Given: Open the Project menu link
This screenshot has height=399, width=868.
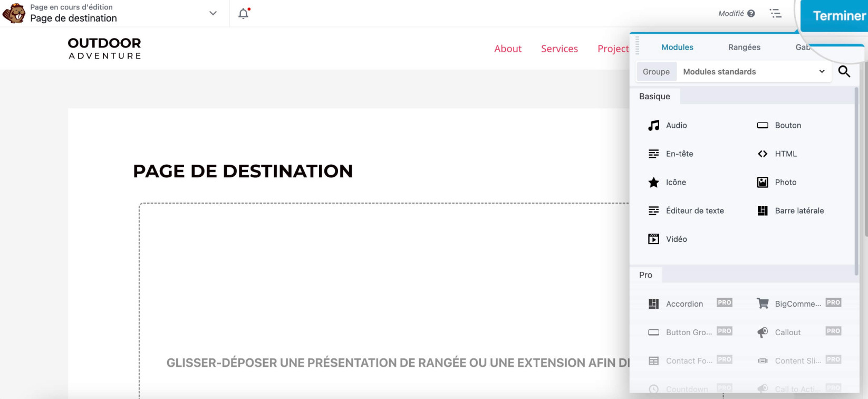Looking at the screenshot, I should coord(613,49).
